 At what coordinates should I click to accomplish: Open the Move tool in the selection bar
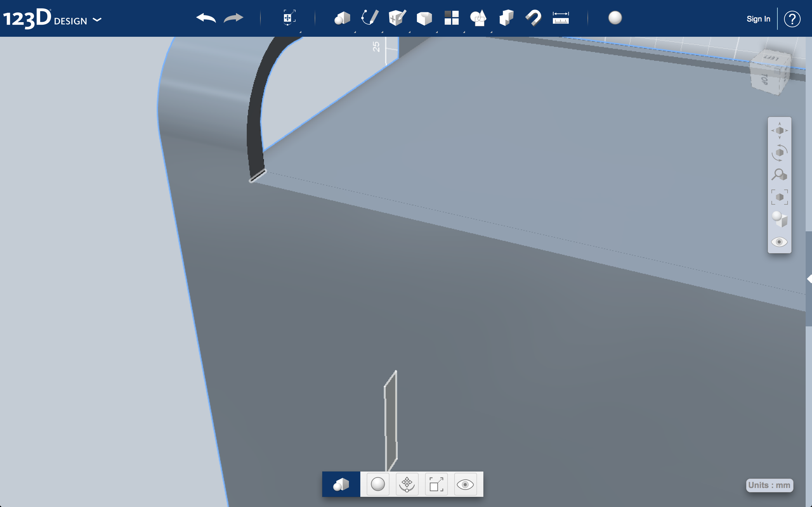pos(407,484)
